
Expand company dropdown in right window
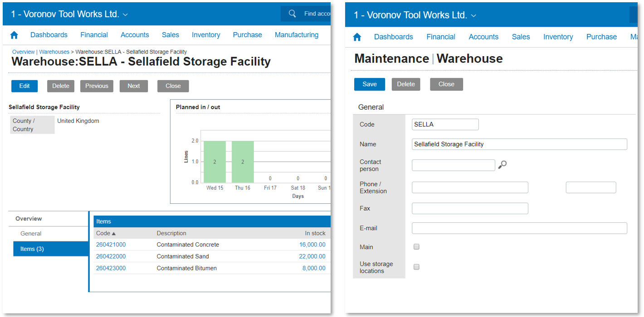coord(474,15)
